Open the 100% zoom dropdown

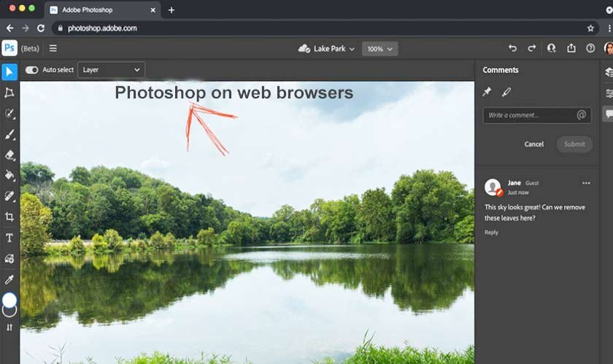379,49
